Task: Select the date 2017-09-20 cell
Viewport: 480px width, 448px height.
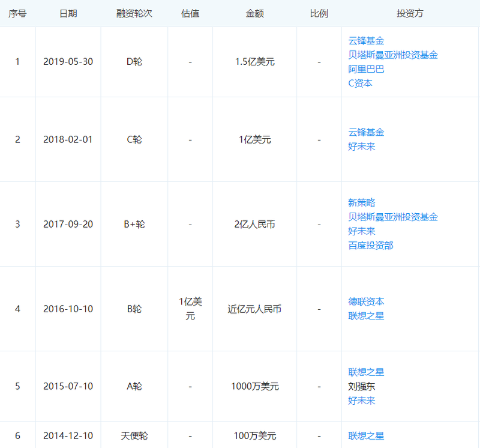Action: pyautogui.click(x=68, y=225)
